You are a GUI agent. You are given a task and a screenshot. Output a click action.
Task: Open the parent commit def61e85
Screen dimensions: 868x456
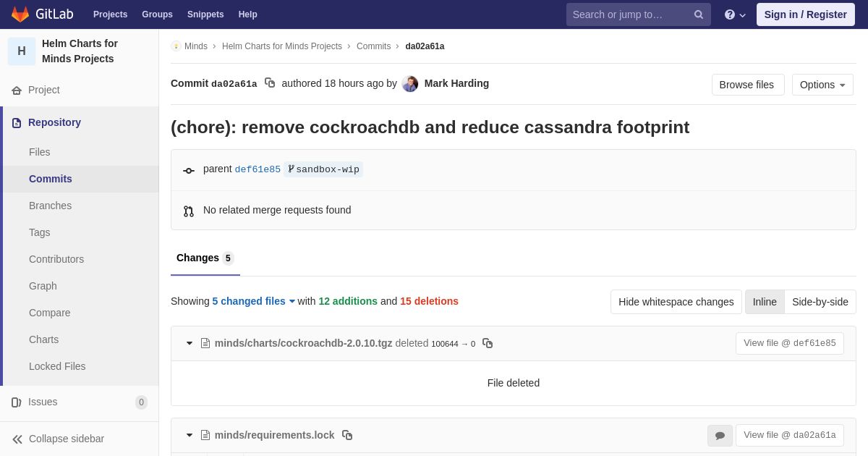(x=258, y=169)
